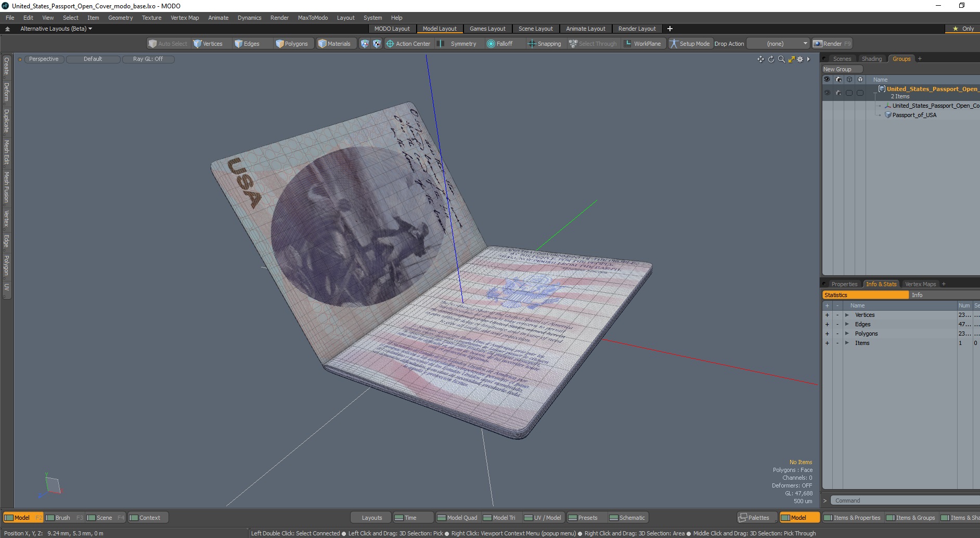Toggle Setup Mode
This screenshot has width=980, height=538.
690,44
